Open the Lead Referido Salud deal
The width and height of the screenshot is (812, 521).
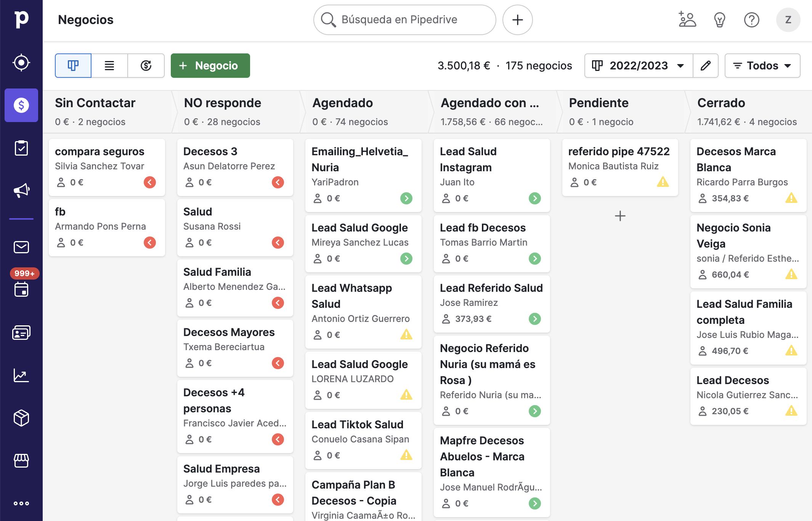click(492, 304)
